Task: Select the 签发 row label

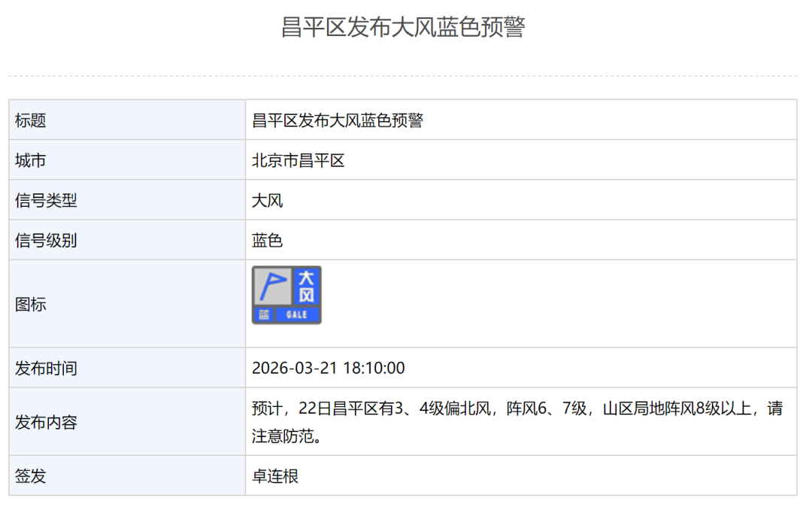Action: tap(31, 476)
